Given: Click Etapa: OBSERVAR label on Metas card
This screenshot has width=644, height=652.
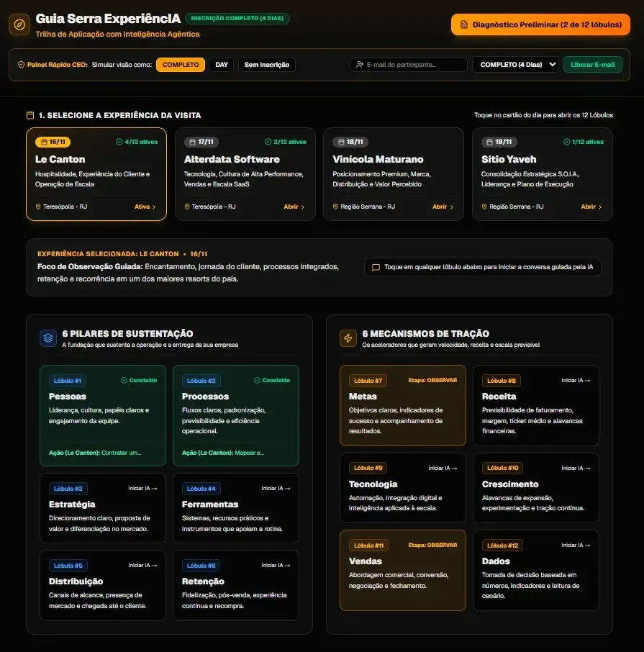Looking at the screenshot, I should point(432,381).
